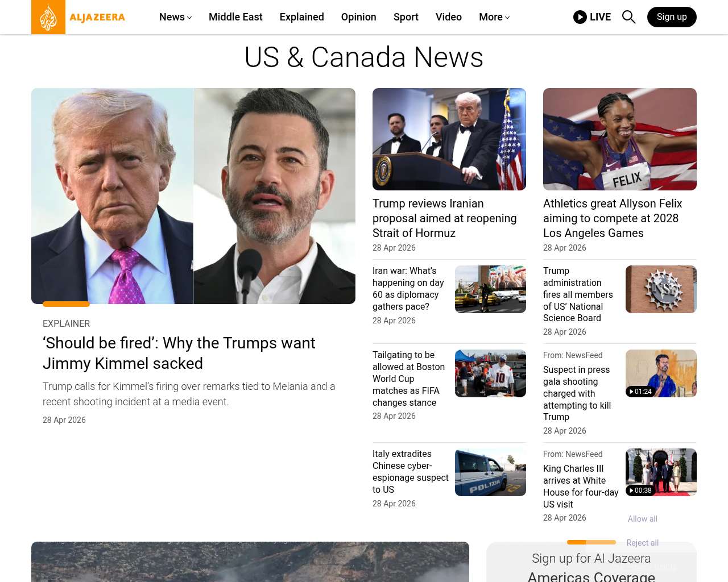Navigate to the Opinion section

359,17
